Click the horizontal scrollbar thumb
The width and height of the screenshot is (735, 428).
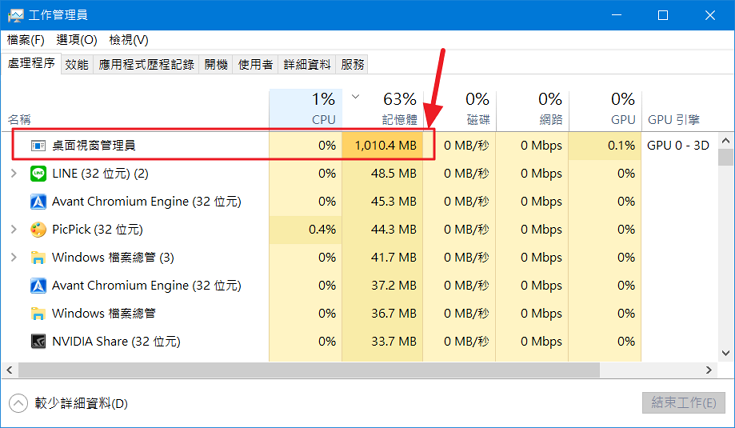pyautogui.click(x=309, y=370)
